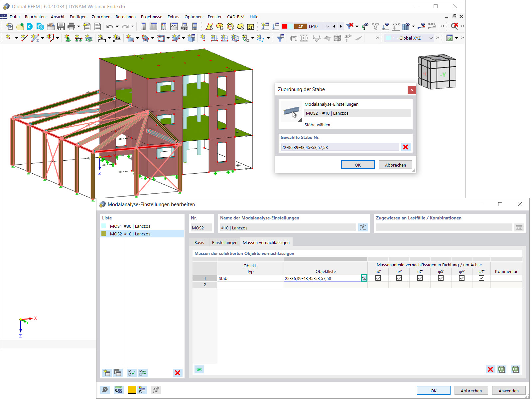Screen dimensions: 532x399
Task: Click the units 0,00 icon in dialog footer
Action: [119, 390]
